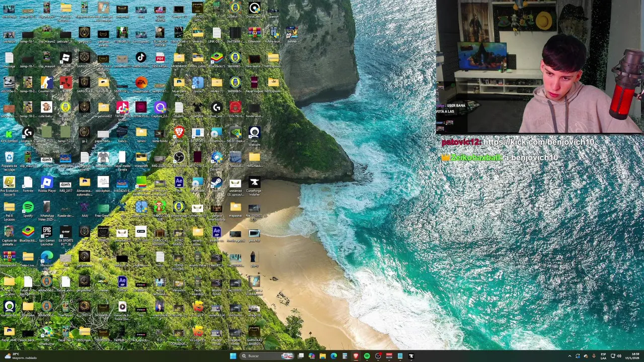Open Epic Games Launcher shortcut
This screenshot has height=362, width=644.
(47, 235)
